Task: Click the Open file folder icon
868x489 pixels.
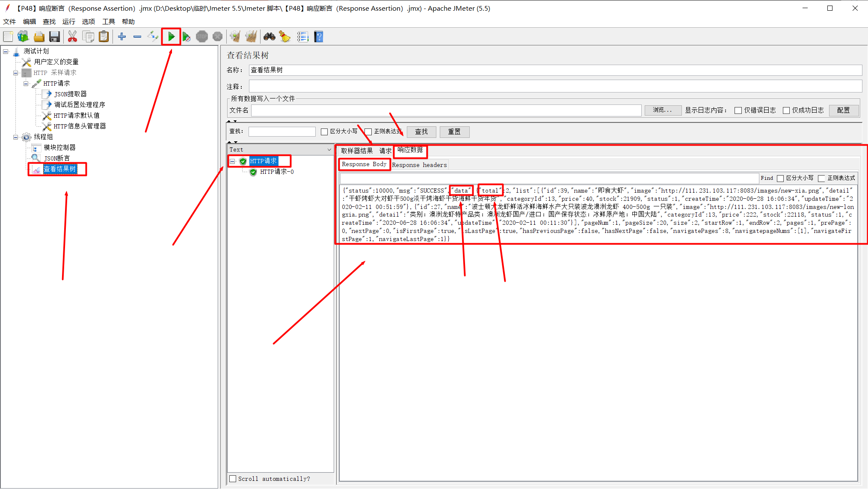Action: pyautogui.click(x=39, y=37)
